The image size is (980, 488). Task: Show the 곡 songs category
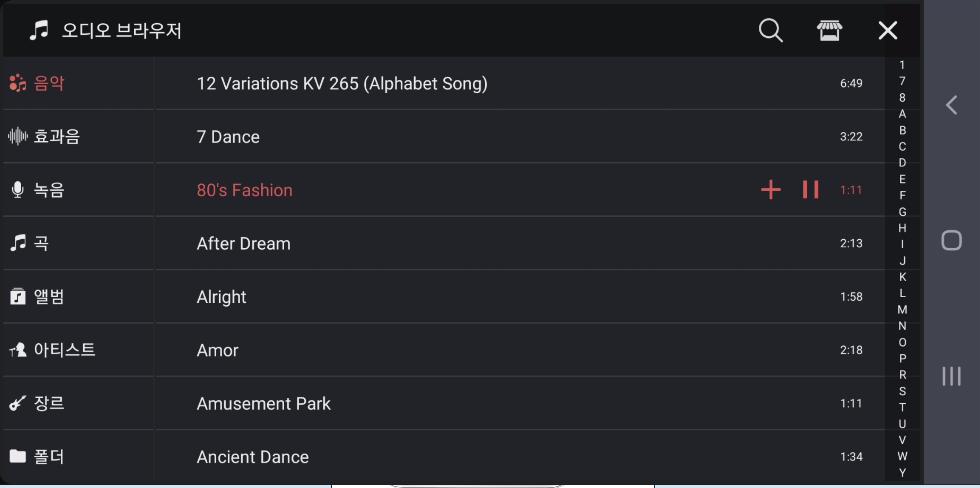click(x=41, y=243)
